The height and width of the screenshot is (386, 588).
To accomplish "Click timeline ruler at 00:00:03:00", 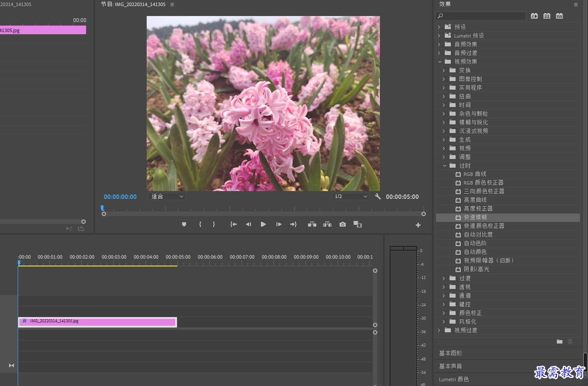I will [x=114, y=257].
